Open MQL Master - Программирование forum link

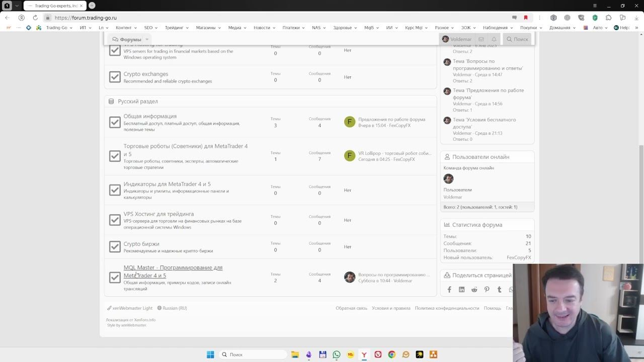[x=173, y=271]
